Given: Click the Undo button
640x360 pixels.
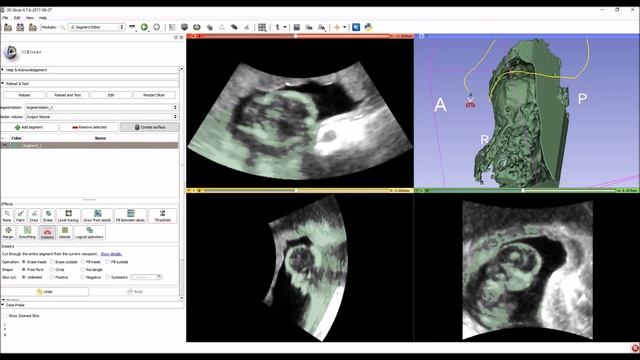Looking at the screenshot, I should [x=45, y=292].
